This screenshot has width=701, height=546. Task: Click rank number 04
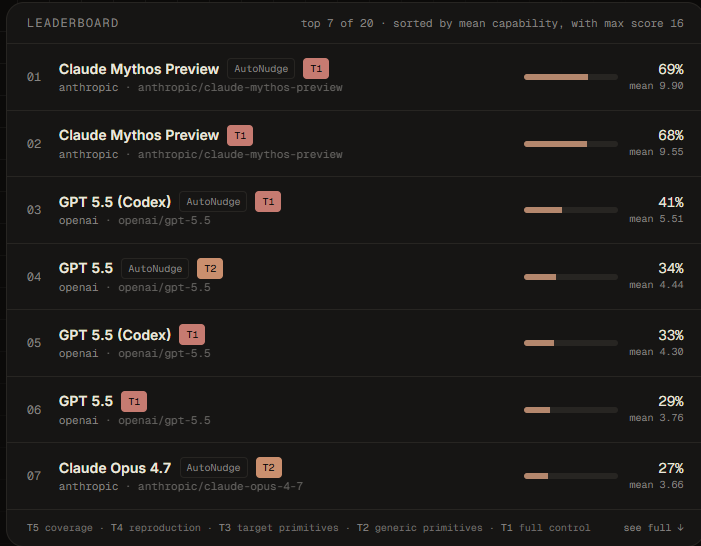[34, 277]
